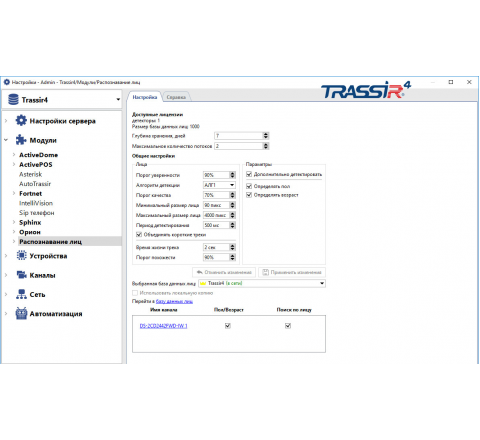
Task: Select the IntelliVision module
Action: click(x=36, y=203)
